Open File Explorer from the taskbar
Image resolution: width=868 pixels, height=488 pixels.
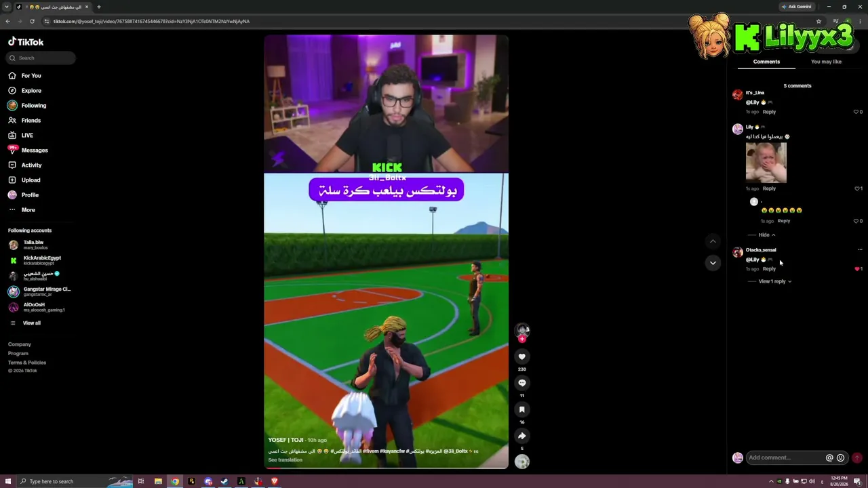(x=158, y=481)
